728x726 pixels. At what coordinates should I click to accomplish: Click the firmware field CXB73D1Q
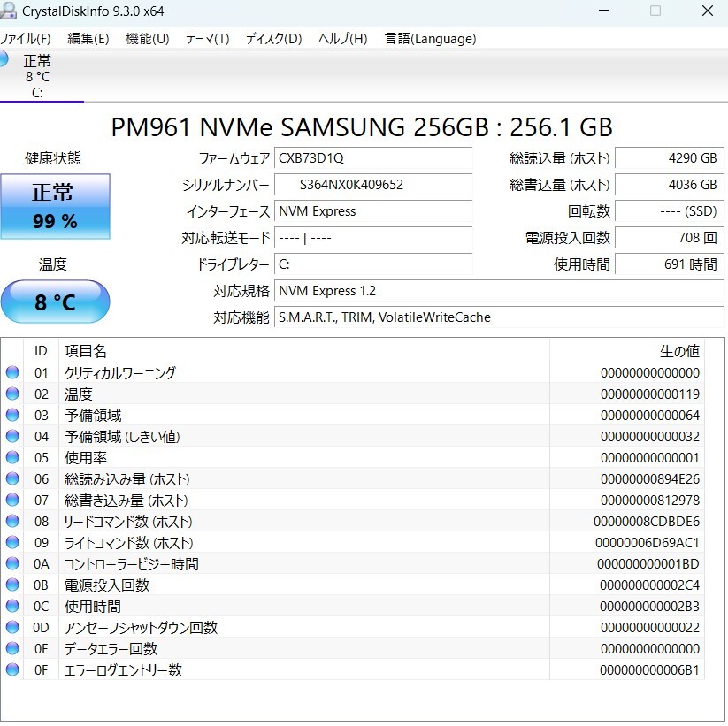pyautogui.click(x=373, y=159)
